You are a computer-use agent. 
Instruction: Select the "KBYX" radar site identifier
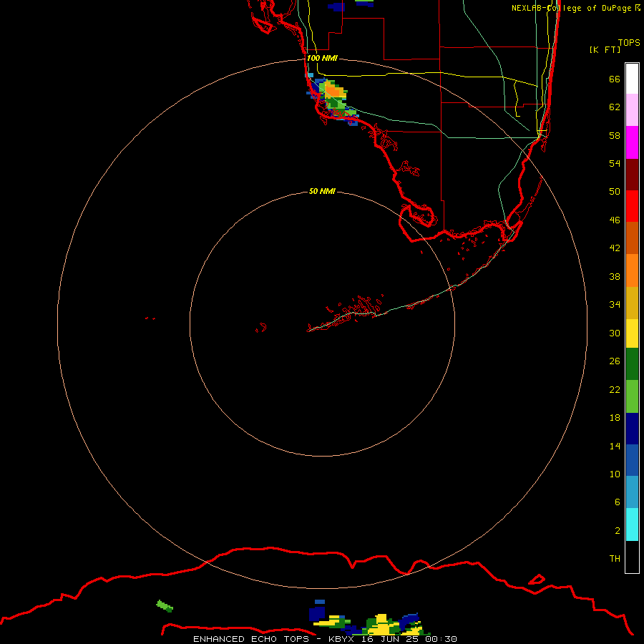pos(341,639)
